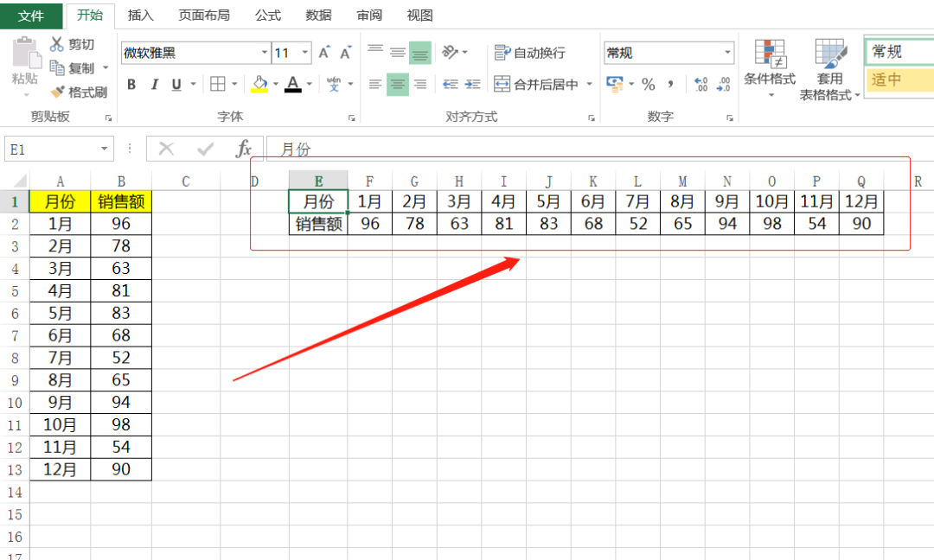The width and height of the screenshot is (934, 560).
Task: Open 套用表格格式 table format gallery
Action: point(829,70)
